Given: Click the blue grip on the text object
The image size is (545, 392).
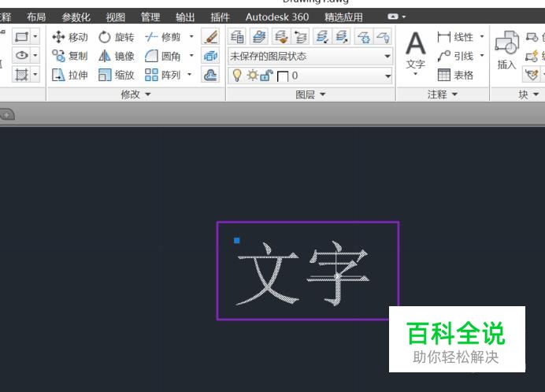Looking at the screenshot, I should coord(237,240).
